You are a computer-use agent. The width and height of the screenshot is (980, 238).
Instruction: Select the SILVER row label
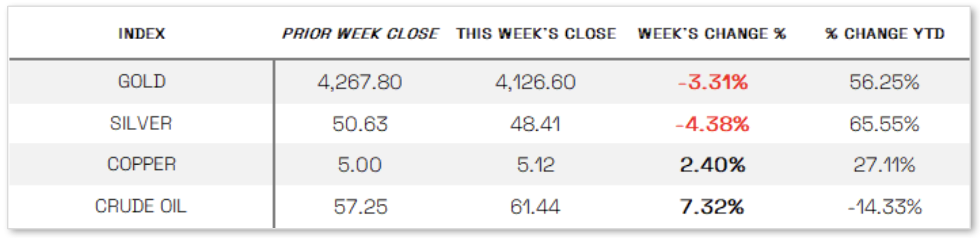(x=141, y=123)
